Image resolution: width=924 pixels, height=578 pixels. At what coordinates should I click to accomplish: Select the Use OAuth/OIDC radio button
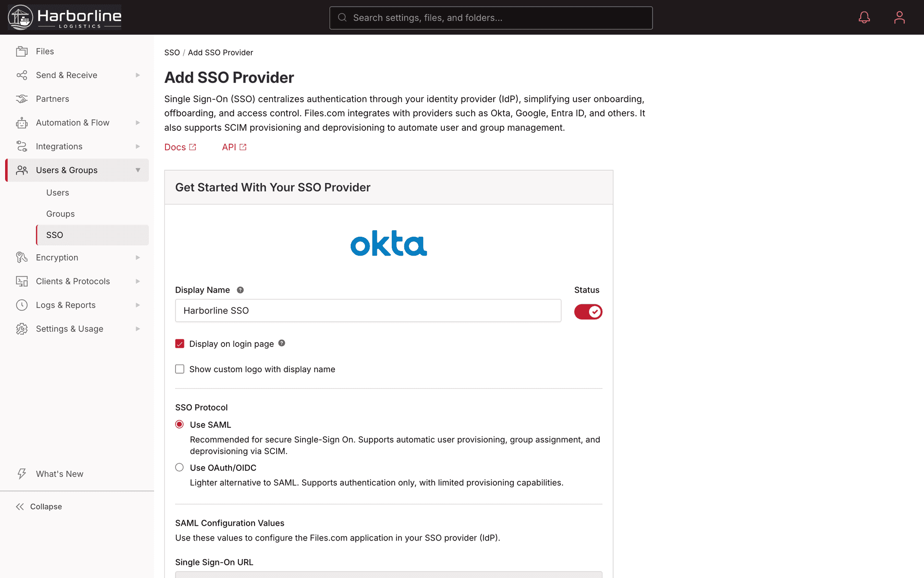click(x=179, y=467)
